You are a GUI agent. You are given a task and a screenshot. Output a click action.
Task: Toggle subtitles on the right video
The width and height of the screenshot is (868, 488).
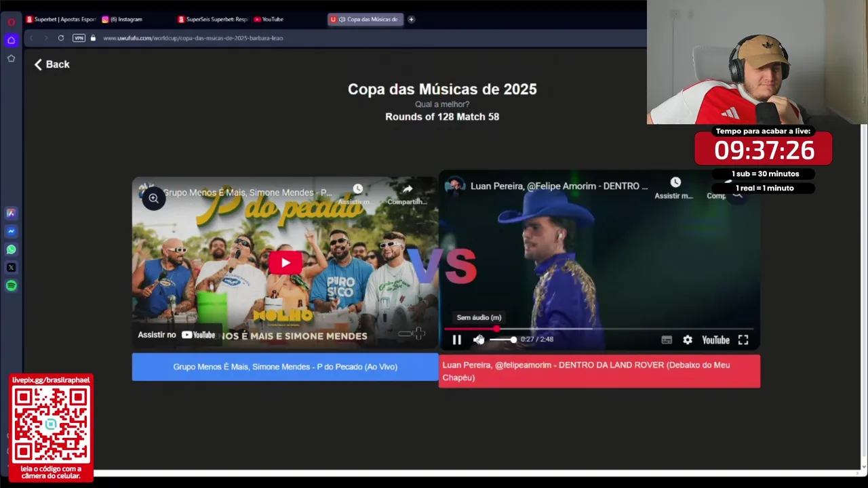click(x=667, y=340)
